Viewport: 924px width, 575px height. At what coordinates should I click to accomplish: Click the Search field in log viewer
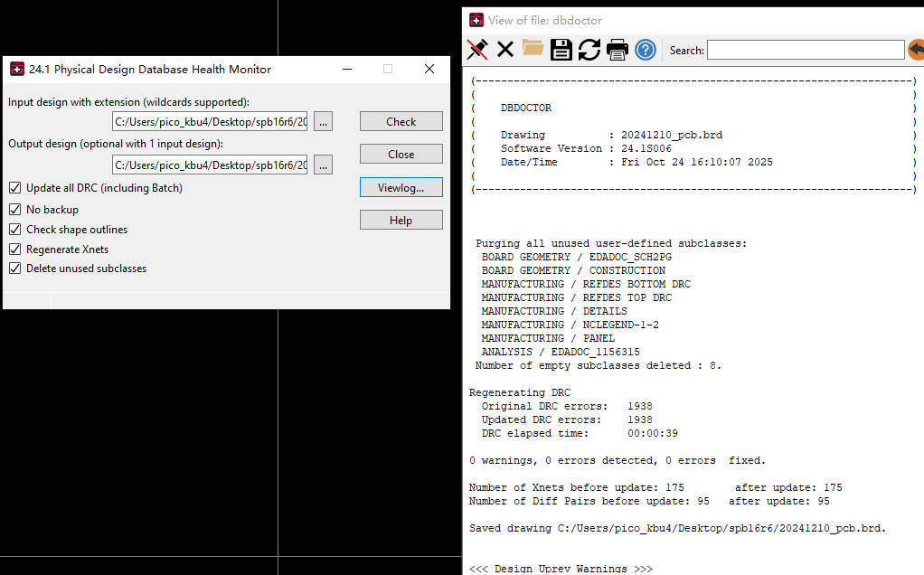tap(806, 50)
